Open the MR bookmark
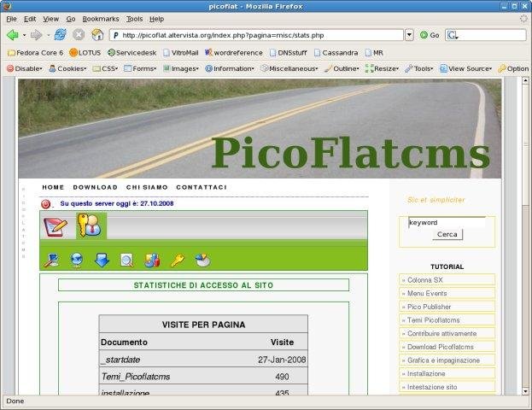The width and height of the screenshot is (532, 410). tap(374, 53)
